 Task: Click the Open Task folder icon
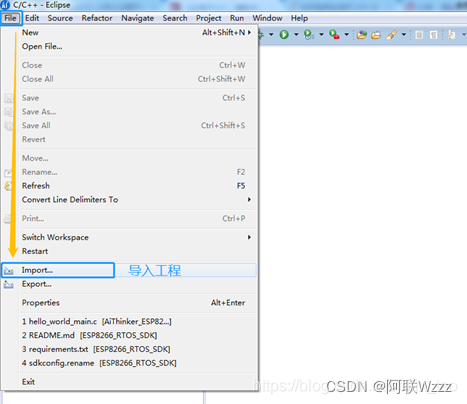(x=376, y=35)
